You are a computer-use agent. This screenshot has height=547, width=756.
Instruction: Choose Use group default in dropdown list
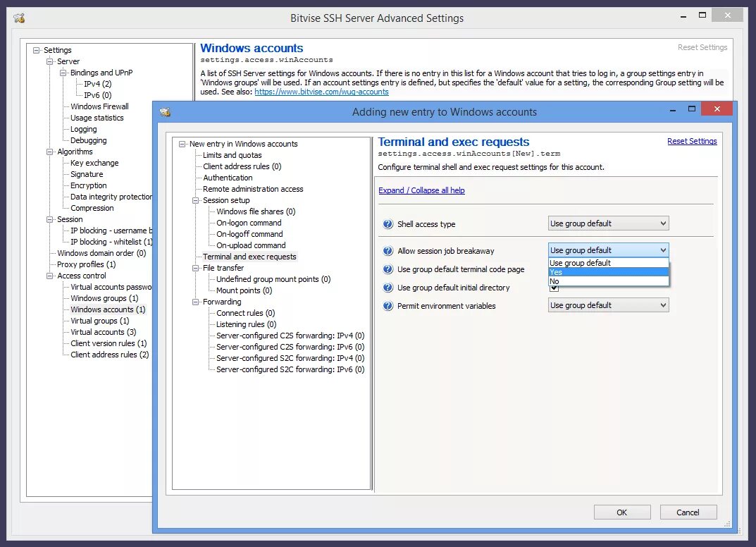609,263
